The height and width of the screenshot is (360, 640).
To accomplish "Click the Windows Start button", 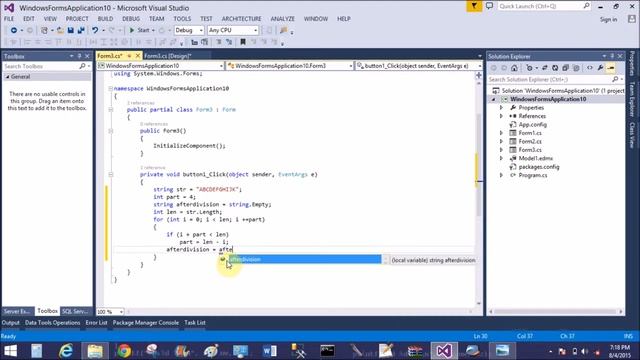I will [x=10, y=351].
